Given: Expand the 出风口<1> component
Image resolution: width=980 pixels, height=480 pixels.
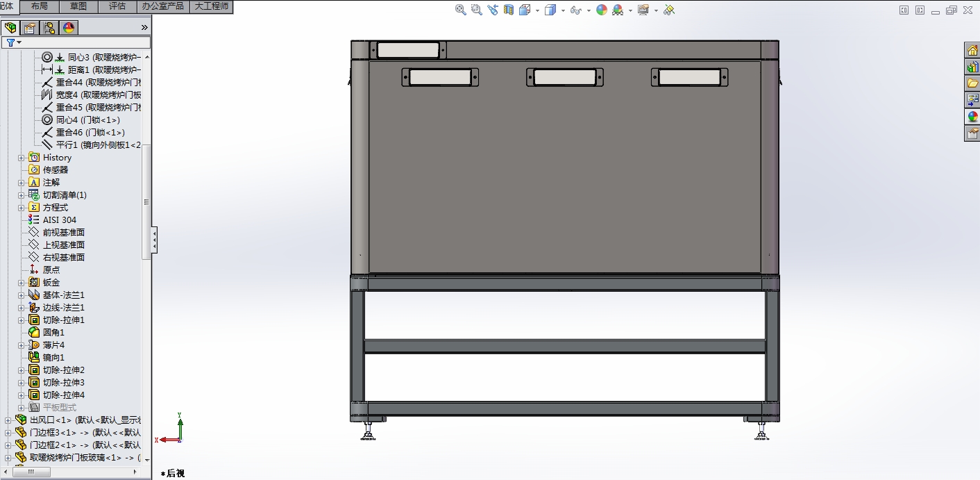Looking at the screenshot, I should pyautogui.click(x=8, y=420).
